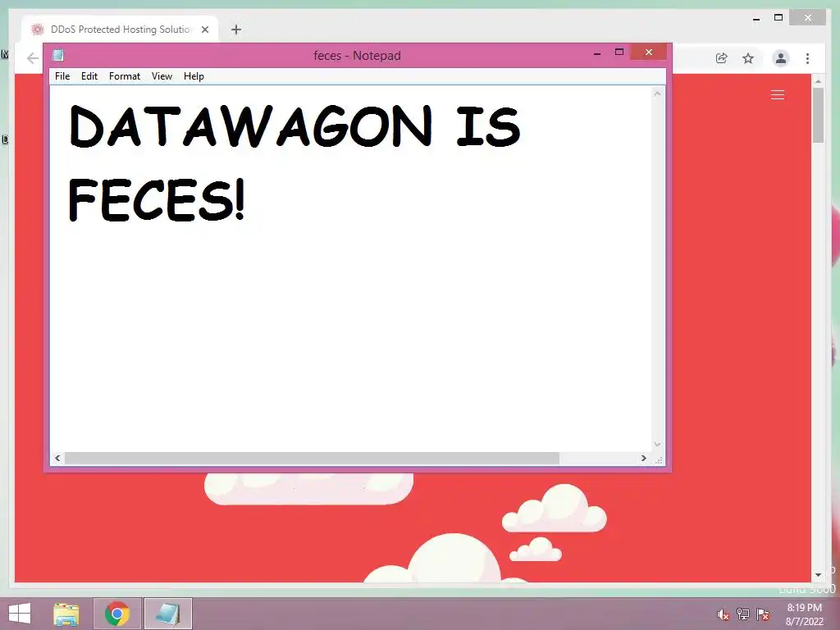Minimize the Chrome window

point(756,18)
